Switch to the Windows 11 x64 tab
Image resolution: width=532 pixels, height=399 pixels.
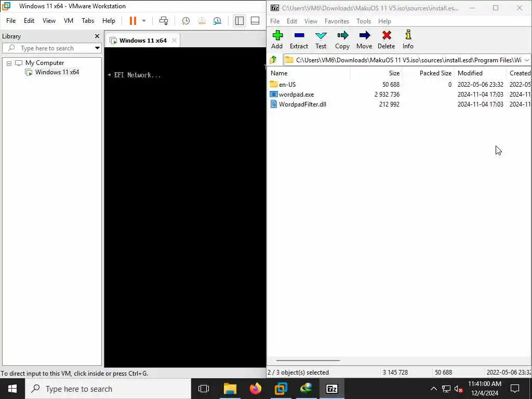click(143, 41)
